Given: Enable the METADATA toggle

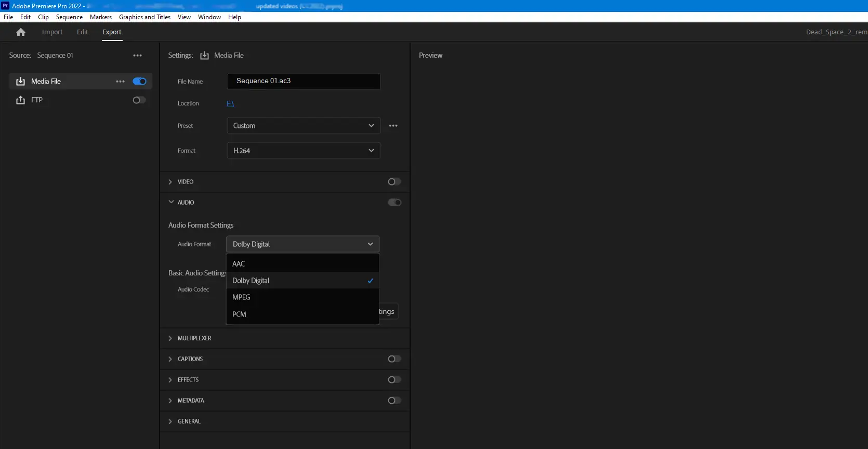Looking at the screenshot, I should click(x=394, y=401).
